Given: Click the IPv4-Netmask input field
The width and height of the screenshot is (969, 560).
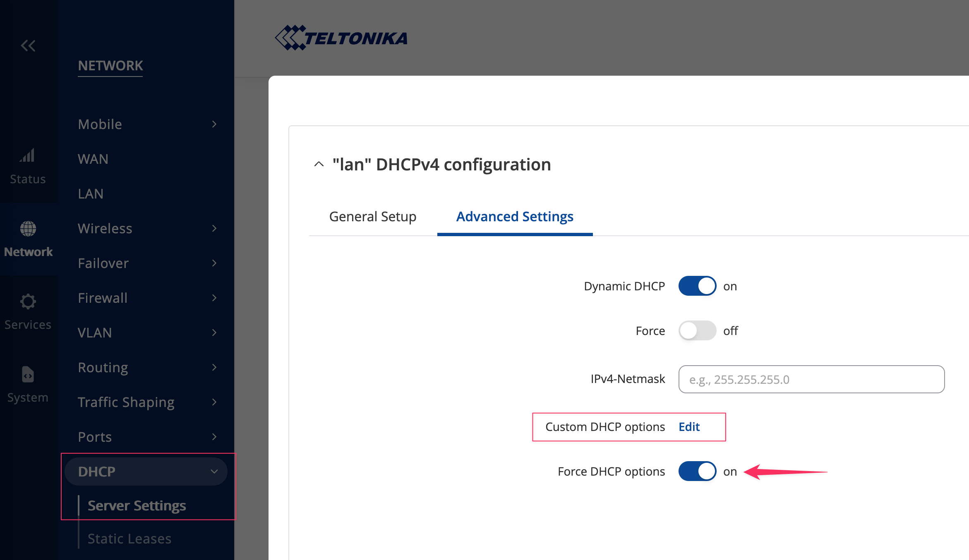Looking at the screenshot, I should point(811,379).
